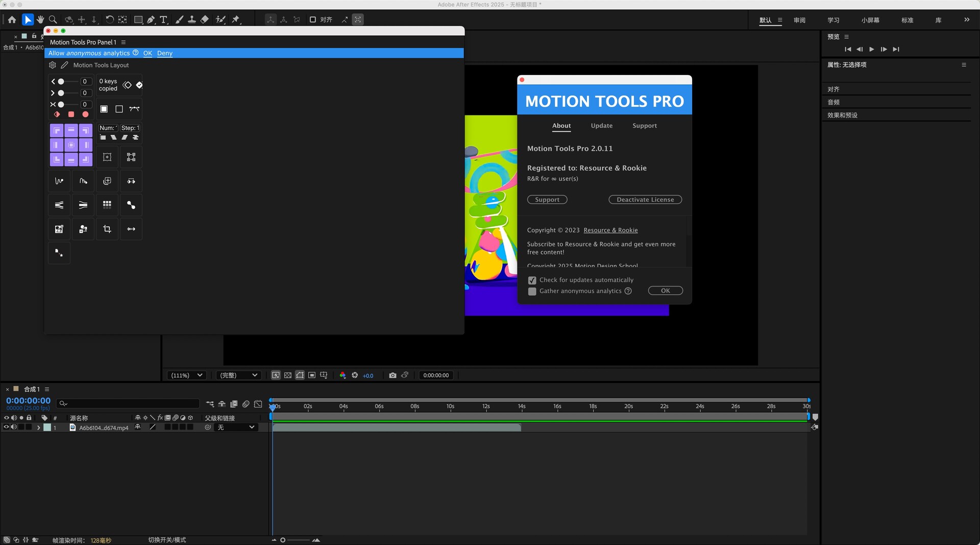Click Deactivate License button
Viewport: 980px width, 545px height.
[x=645, y=200]
